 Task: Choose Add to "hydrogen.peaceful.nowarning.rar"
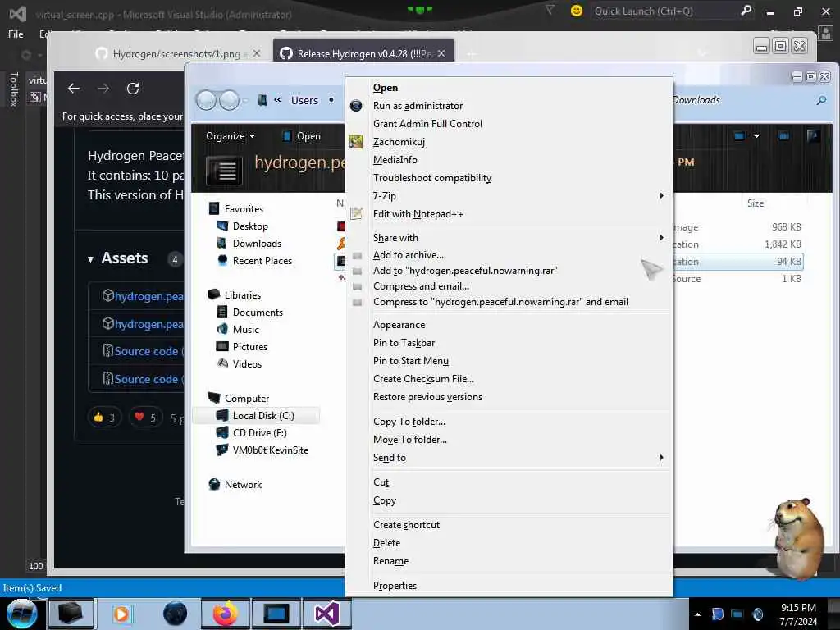(465, 271)
